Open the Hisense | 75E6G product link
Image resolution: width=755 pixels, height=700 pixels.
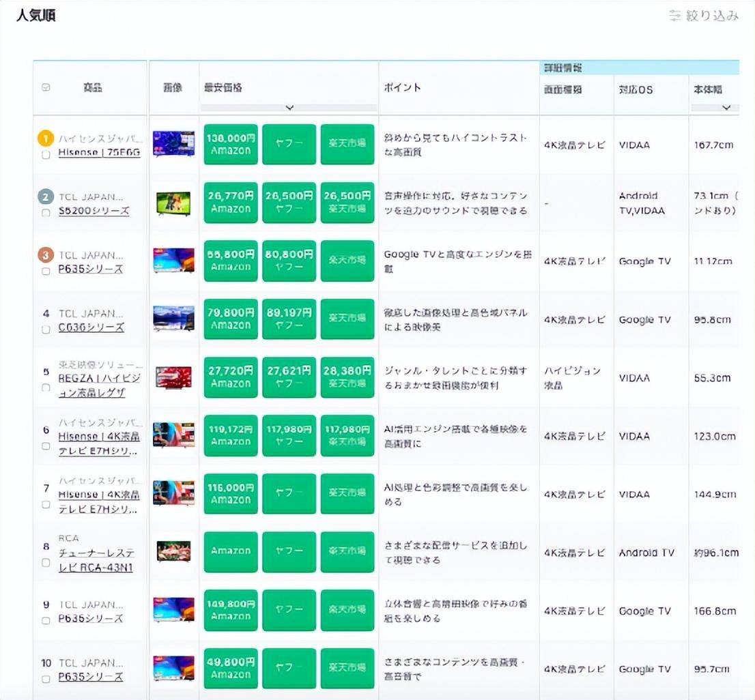(99, 153)
